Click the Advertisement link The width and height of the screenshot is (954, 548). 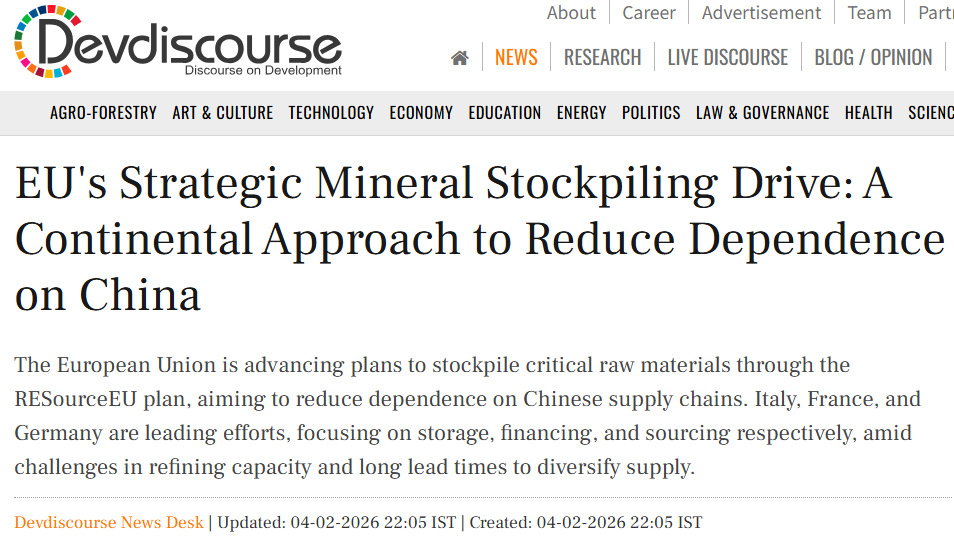coord(761,13)
